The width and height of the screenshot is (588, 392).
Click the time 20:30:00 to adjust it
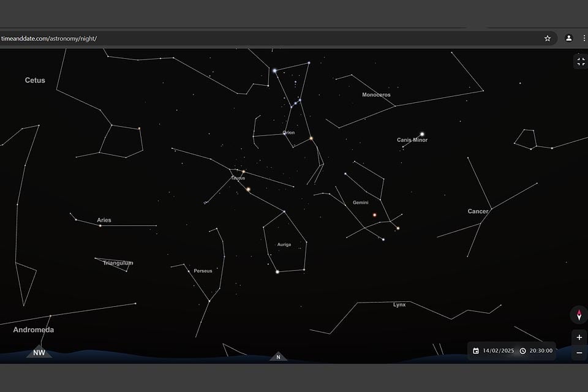(540, 350)
